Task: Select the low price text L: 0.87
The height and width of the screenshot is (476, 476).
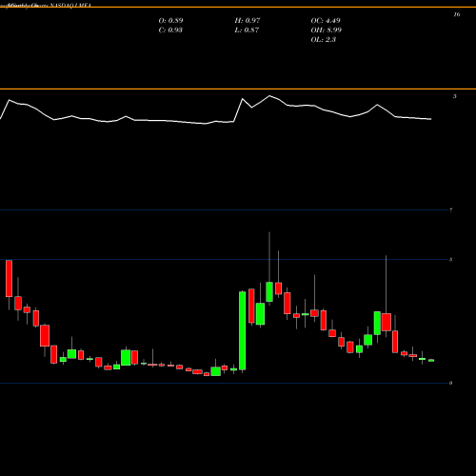Action: [x=247, y=30]
